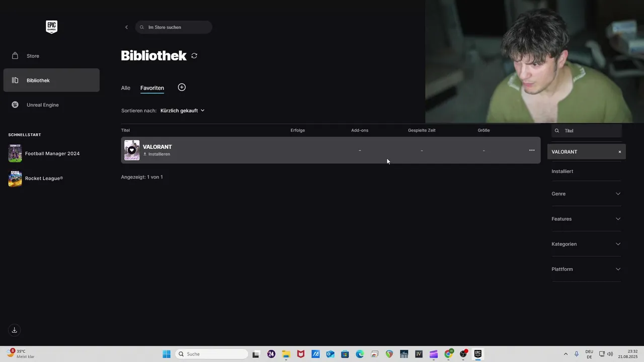Click the magnifier icon in Titel filter

(x=556, y=131)
